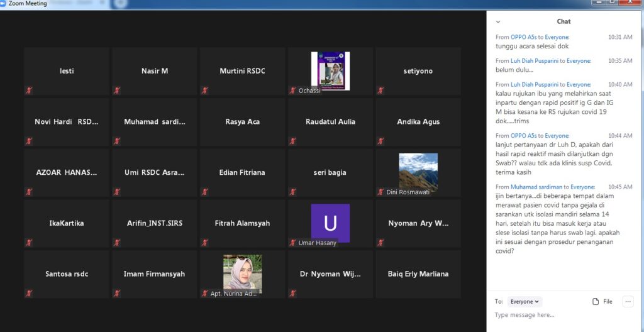Click Umar Hasany's purple 'U' avatar
644x332 pixels.
330,222
